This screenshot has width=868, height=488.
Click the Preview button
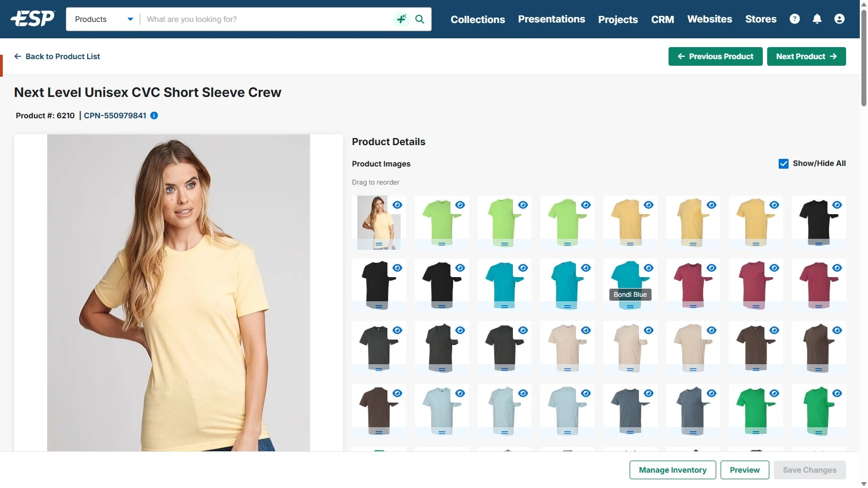click(745, 470)
